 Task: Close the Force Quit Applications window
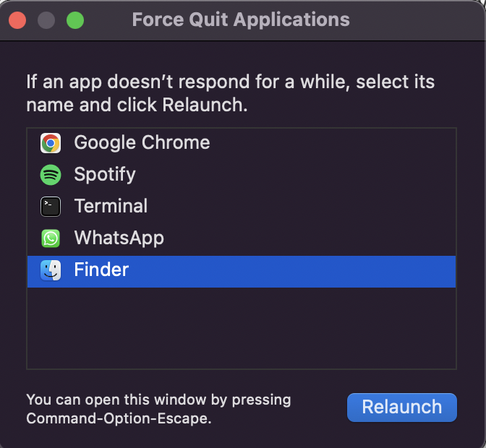17,20
